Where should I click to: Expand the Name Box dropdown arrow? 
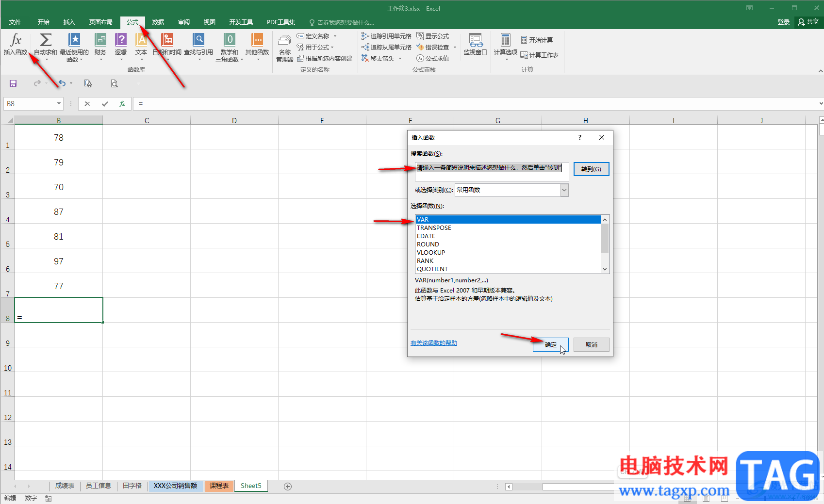59,103
